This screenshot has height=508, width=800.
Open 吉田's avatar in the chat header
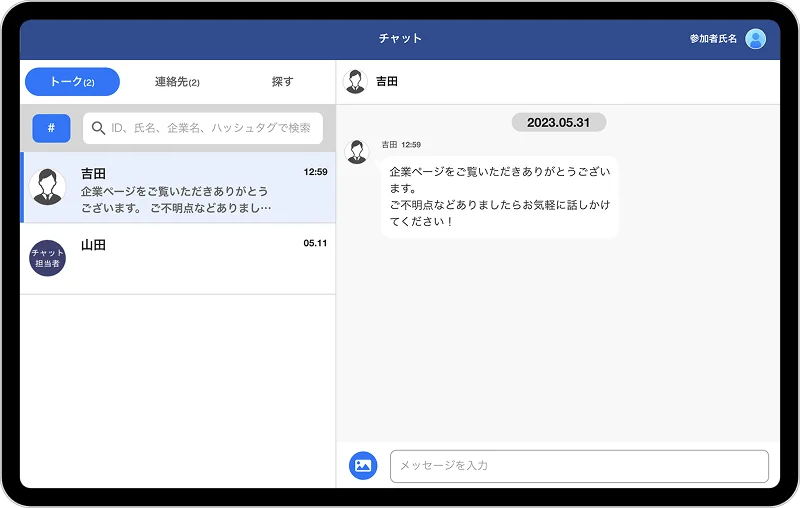tap(355, 81)
